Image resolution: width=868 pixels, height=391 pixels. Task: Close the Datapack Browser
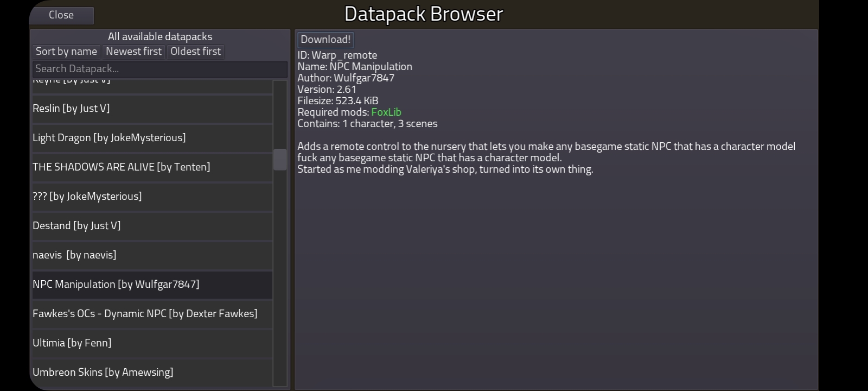pos(61,15)
